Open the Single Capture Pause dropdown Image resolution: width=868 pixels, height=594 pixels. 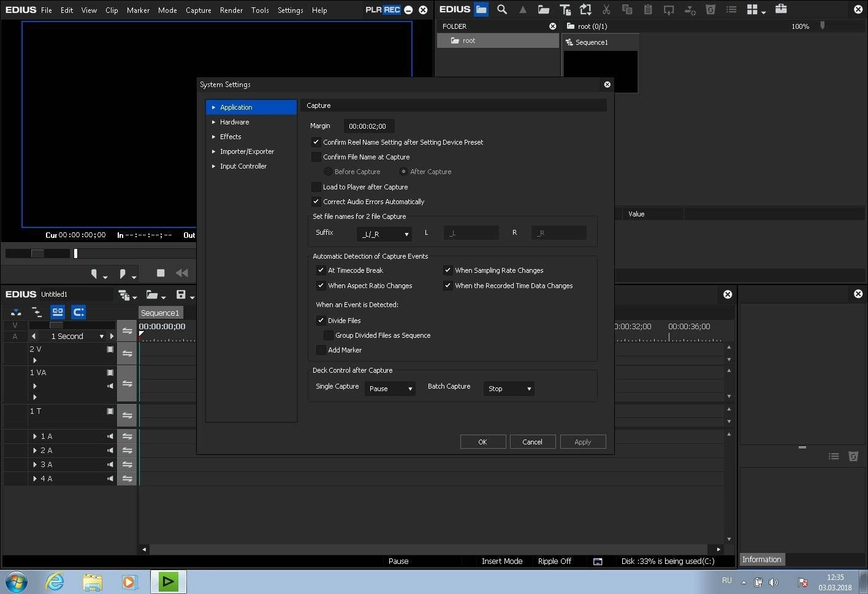pos(390,389)
